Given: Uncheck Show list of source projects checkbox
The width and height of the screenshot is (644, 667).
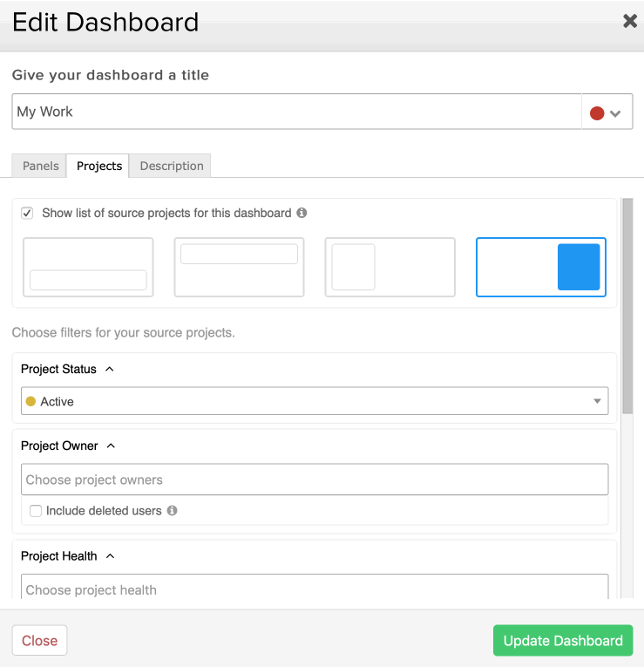Looking at the screenshot, I should (x=27, y=213).
